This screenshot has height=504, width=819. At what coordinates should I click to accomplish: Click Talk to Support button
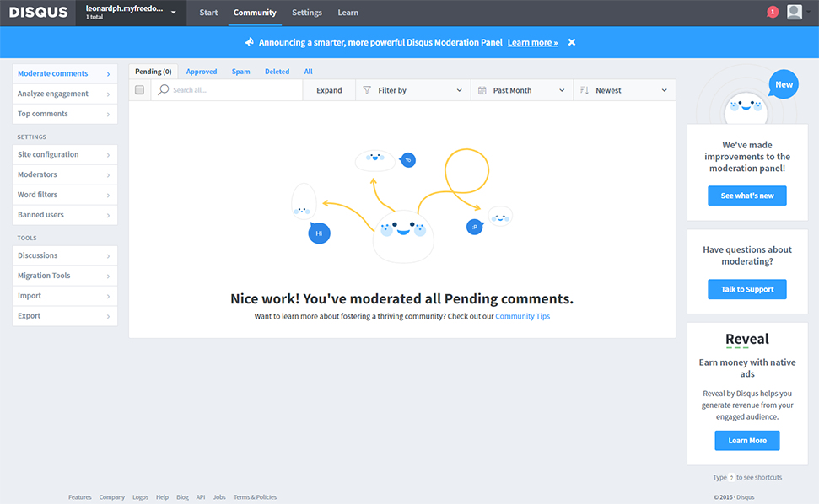(x=747, y=289)
